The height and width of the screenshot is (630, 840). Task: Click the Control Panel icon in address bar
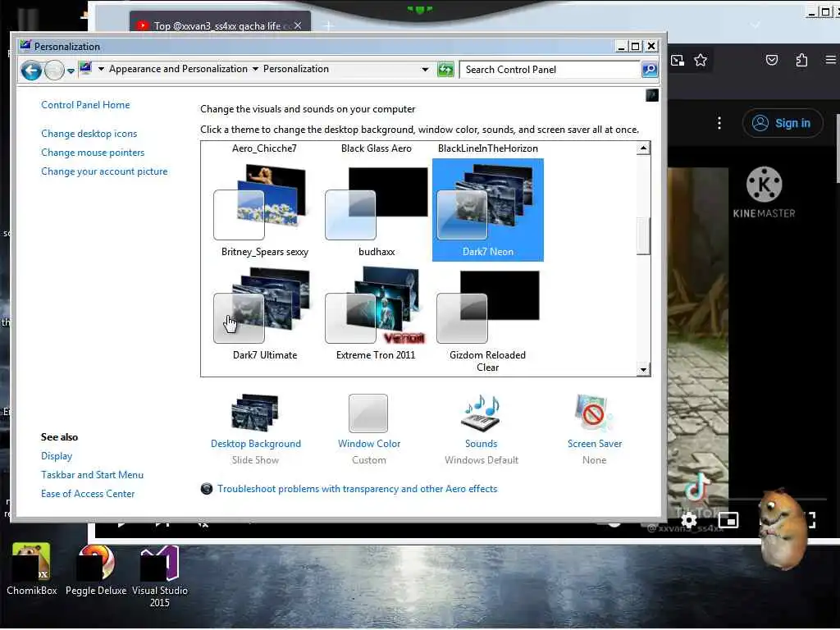pyautogui.click(x=85, y=69)
